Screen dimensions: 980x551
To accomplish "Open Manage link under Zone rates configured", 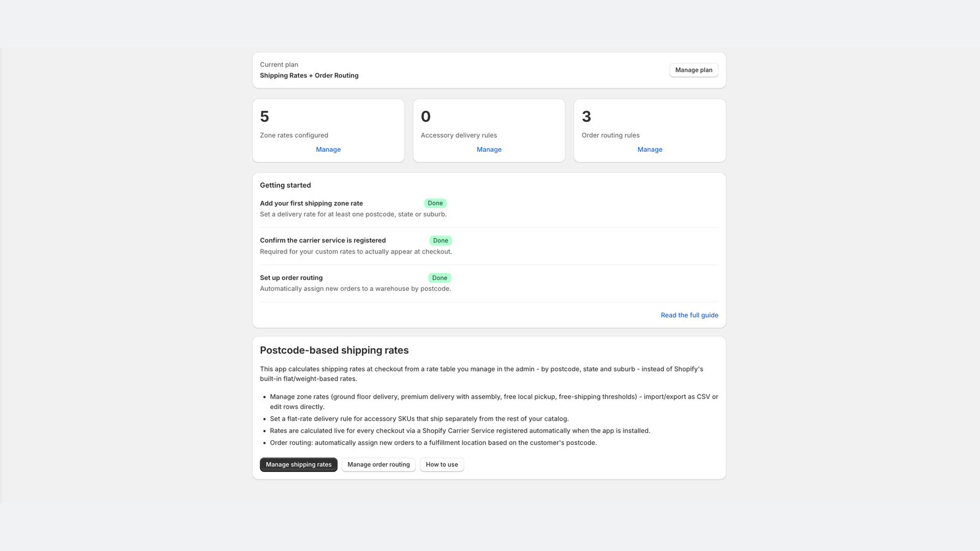I will point(328,149).
